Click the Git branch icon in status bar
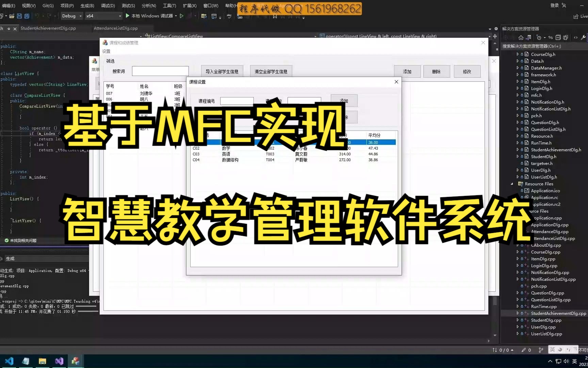Viewport: 588px width, 368px height. point(541,350)
